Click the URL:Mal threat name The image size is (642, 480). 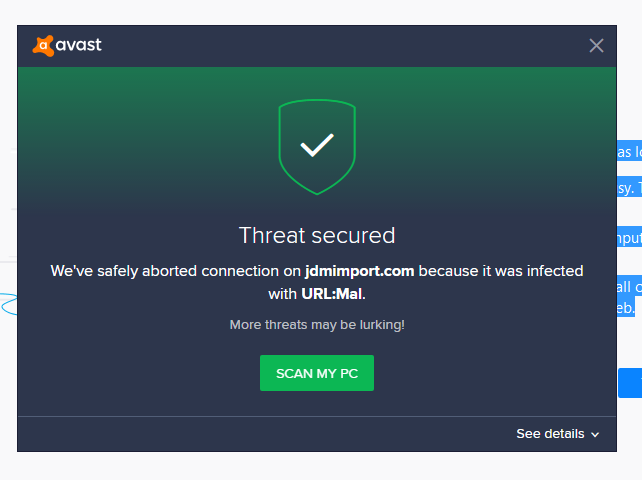[332, 294]
